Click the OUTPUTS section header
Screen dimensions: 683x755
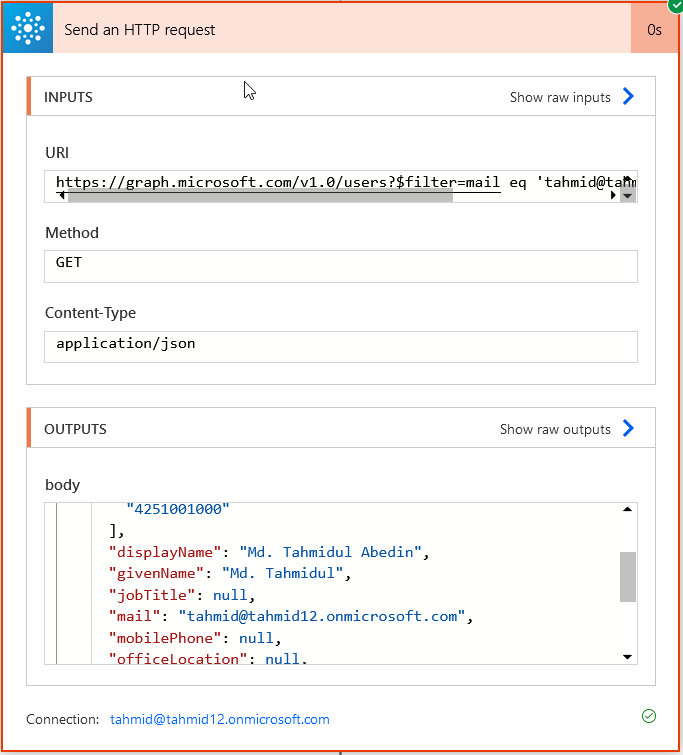click(x=341, y=428)
